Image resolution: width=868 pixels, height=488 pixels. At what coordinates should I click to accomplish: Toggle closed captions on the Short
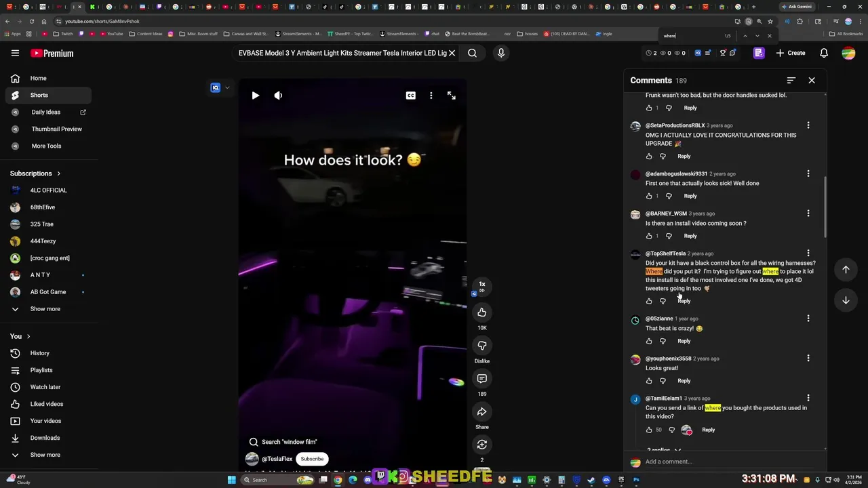coord(410,96)
